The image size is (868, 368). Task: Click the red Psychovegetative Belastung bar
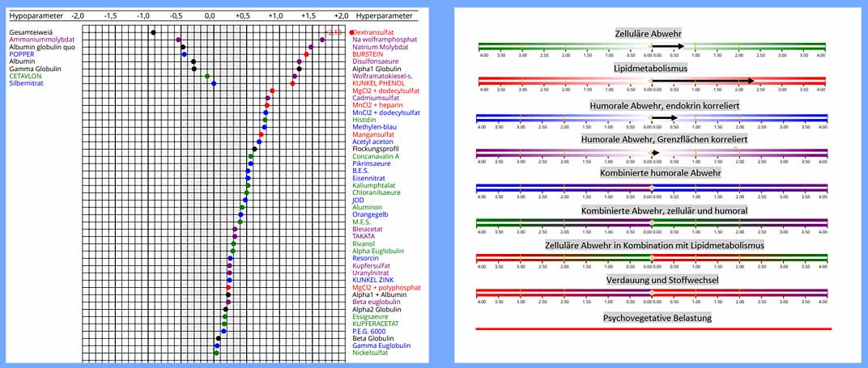click(x=654, y=329)
